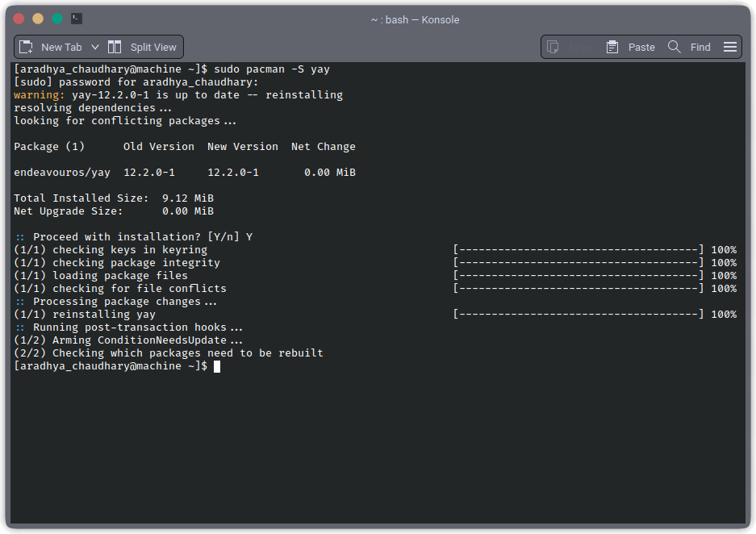This screenshot has width=756, height=534.
Task: Click progress bar for file conflicts check
Action: point(578,289)
